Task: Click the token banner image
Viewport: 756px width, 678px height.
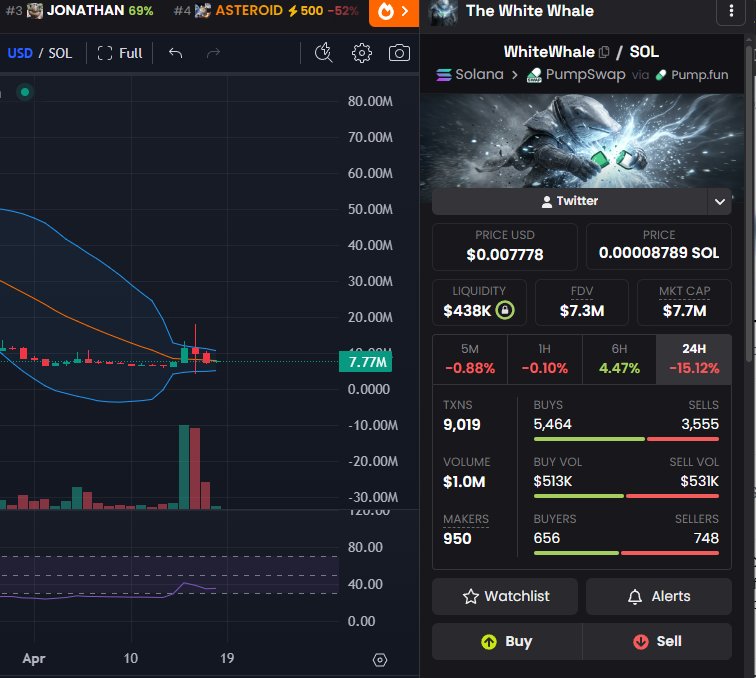Action: pos(581,141)
